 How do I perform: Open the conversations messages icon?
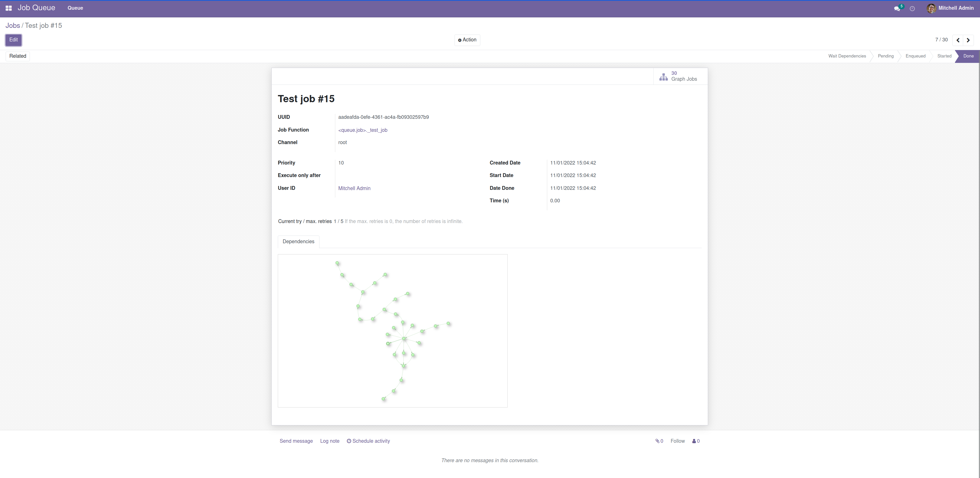[897, 8]
